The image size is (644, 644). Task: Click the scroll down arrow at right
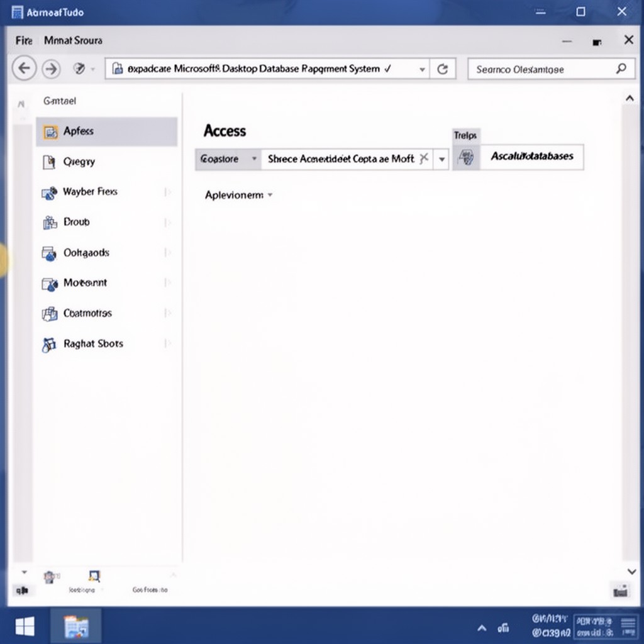tap(631, 571)
